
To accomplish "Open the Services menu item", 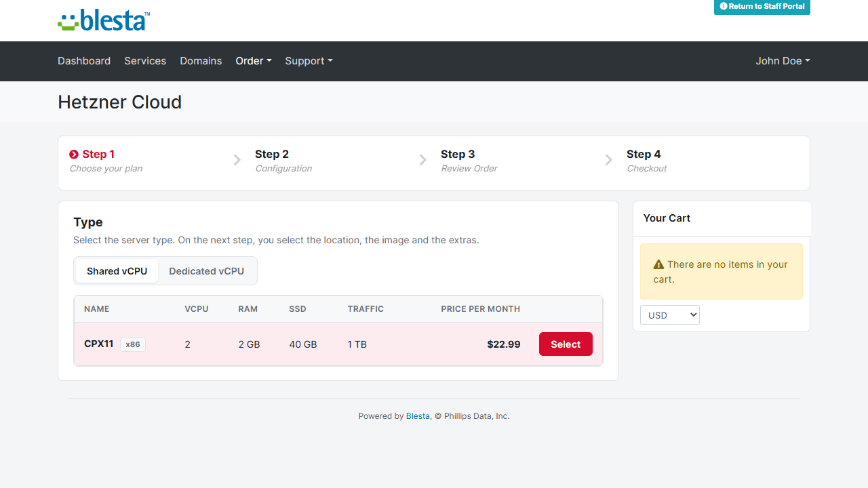I will (x=145, y=61).
